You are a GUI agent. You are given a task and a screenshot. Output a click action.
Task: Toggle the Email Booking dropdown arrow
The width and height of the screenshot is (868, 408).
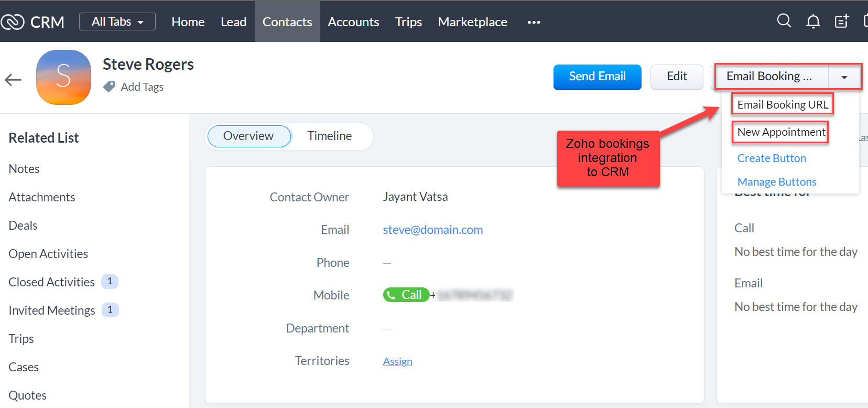click(x=844, y=77)
